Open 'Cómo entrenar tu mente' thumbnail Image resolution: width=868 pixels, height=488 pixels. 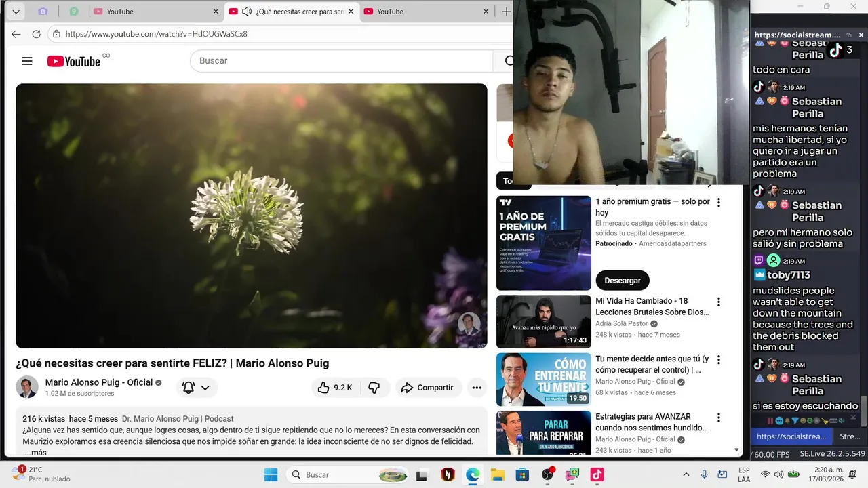tap(544, 380)
